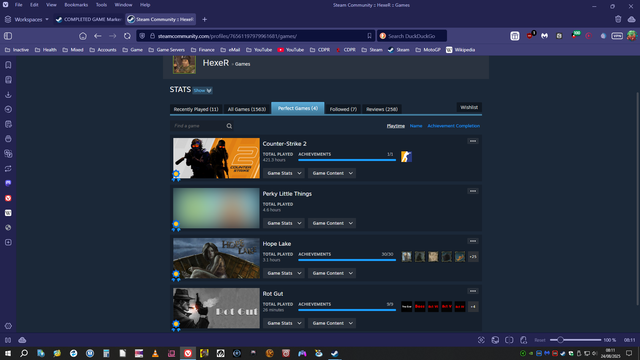The width and height of the screenshot is (640, 360).
Task: Open synced tabs cloud icon by the tab bar
Action: [631, 19]
